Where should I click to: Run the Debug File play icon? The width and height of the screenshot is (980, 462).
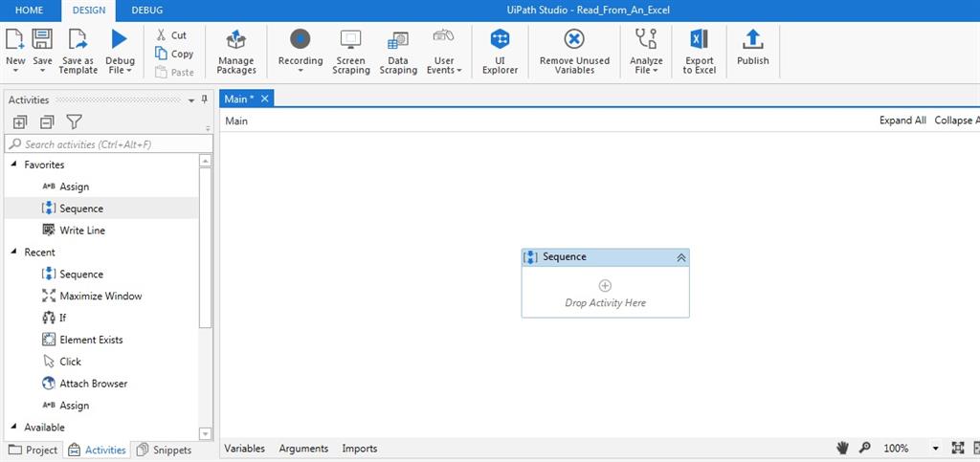(x=119, y=39)
